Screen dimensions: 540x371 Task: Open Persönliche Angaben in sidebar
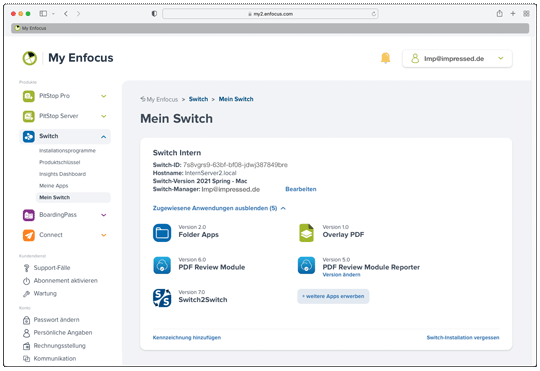pyautogui.click(x=63, y=333)
